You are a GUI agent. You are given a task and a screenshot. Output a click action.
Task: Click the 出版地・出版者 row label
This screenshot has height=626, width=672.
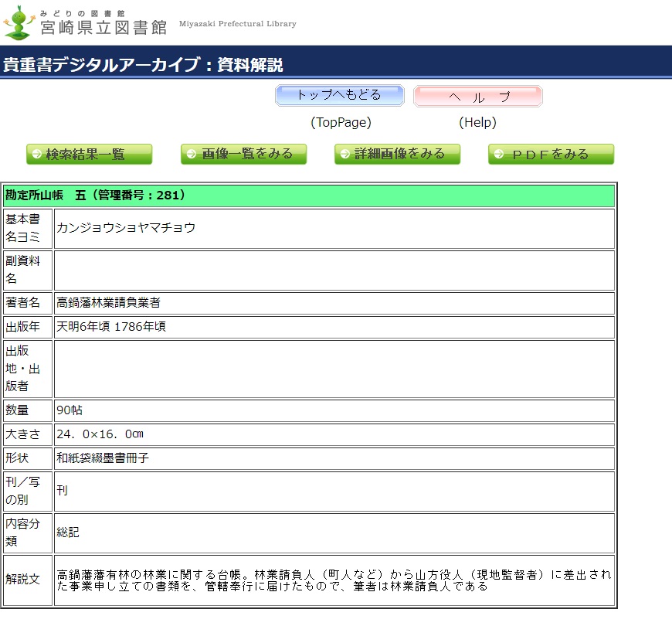(28, 369)
